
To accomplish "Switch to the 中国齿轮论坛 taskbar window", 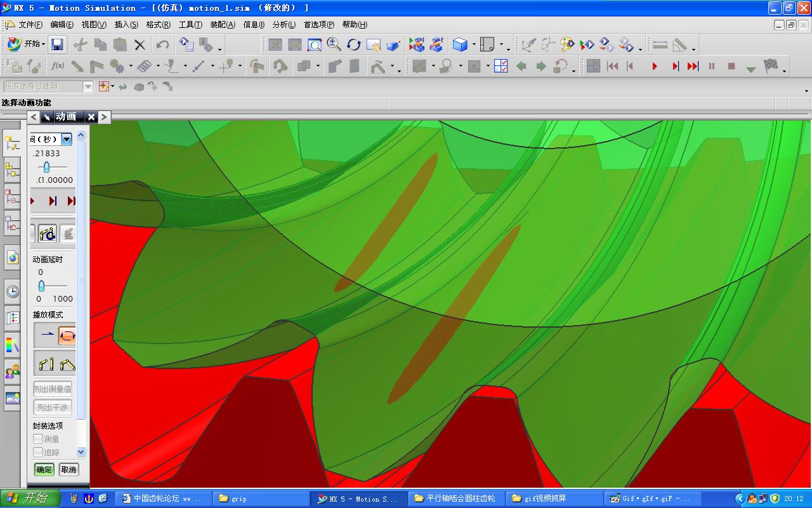I will click(164, 498).
